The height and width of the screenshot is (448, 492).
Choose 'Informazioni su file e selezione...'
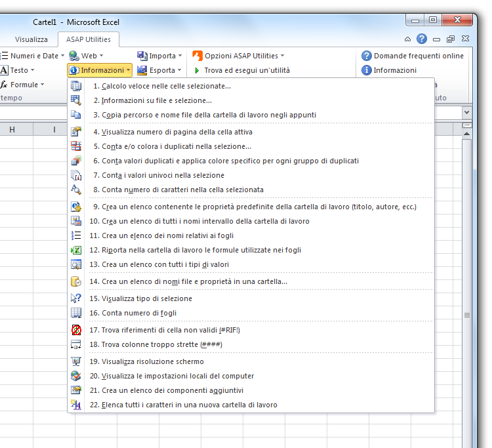point(251,100)
